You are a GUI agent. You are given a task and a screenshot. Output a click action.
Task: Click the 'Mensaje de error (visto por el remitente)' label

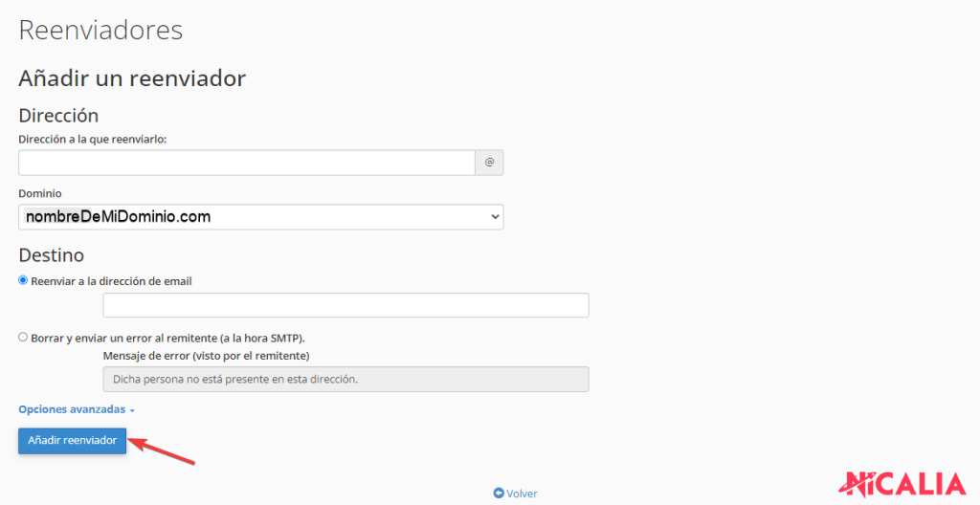[206, 356]
